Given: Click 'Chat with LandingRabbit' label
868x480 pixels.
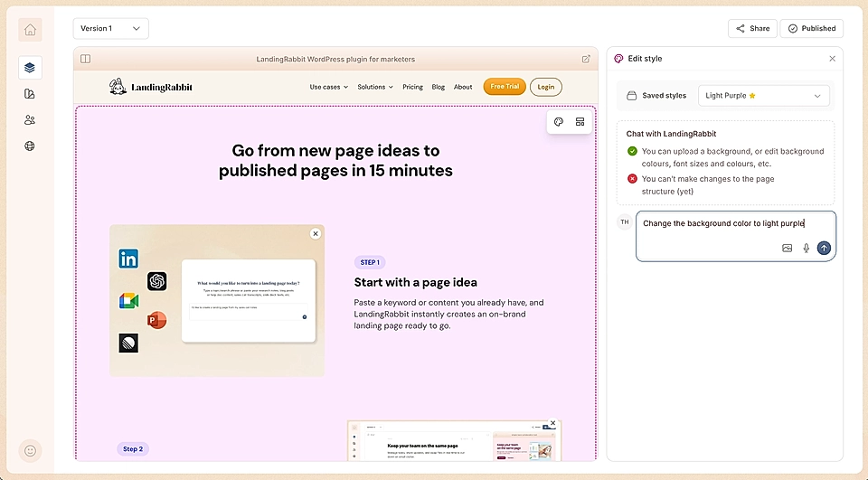Looking at the screenshot, I should pos(671,134).
